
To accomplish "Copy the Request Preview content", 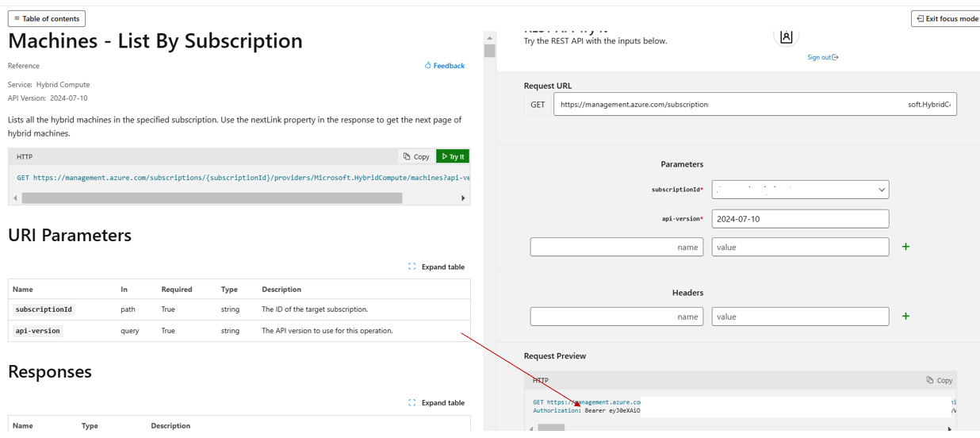I will pyautogui.click(x=940, y=380).
